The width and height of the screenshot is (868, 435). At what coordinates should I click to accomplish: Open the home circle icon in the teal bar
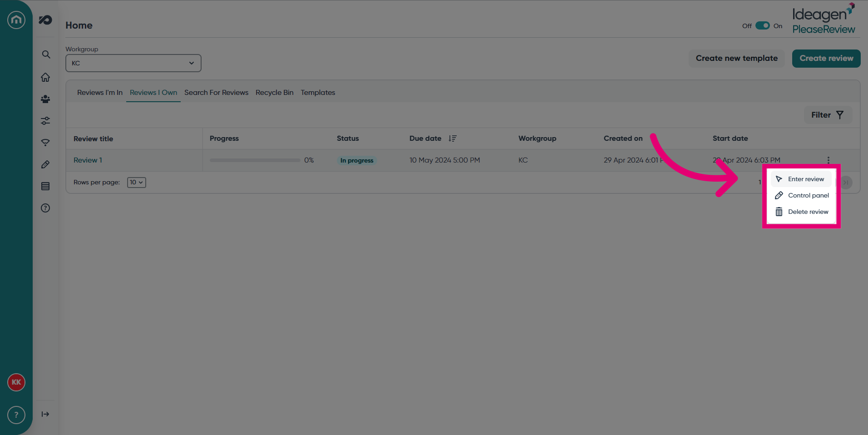pyautogui.click(x=16, y=20)
